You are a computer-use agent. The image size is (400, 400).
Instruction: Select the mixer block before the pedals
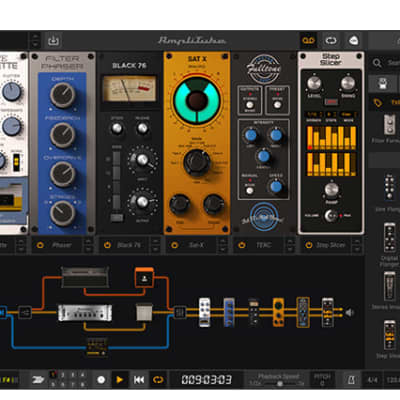pos(180,313)
